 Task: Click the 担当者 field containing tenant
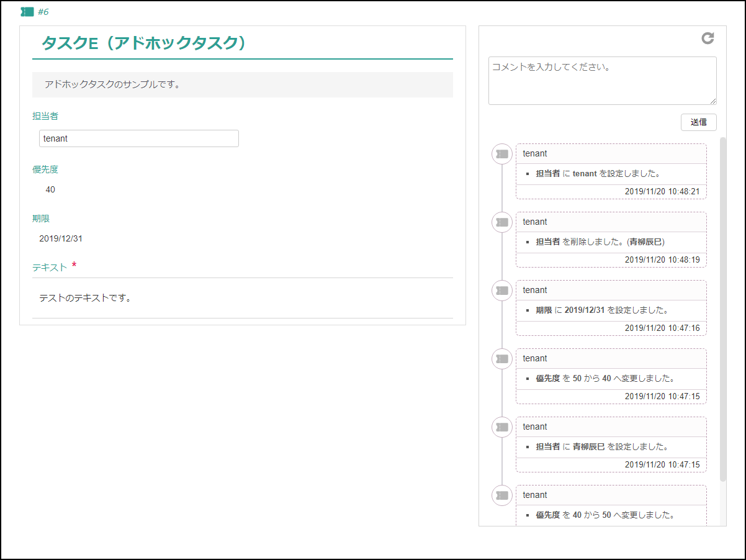coord(139,138)
